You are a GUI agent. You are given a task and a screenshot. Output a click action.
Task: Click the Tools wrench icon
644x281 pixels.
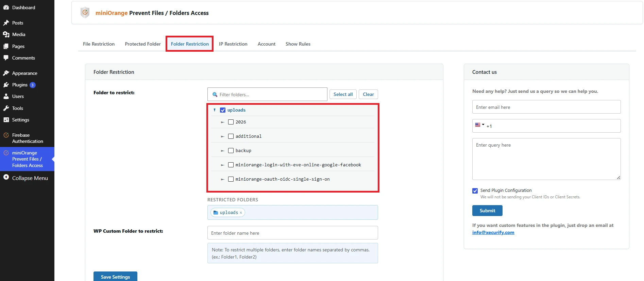pos(6,108)
